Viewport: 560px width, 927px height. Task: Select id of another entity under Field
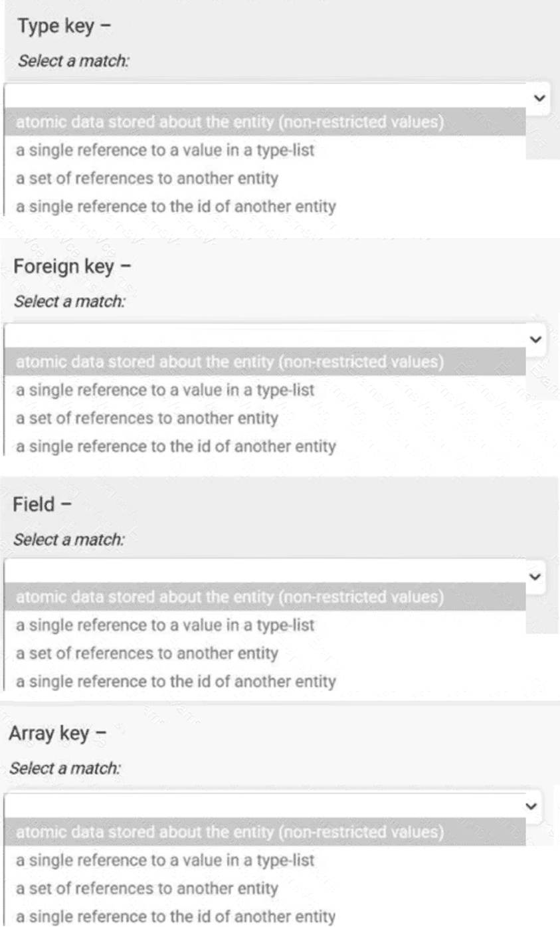tap(176, 681)
